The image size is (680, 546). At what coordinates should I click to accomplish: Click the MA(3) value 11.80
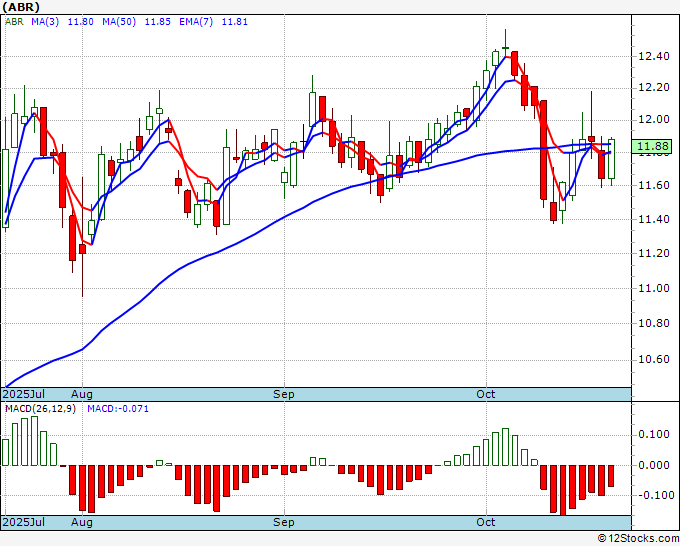[81, 22]
